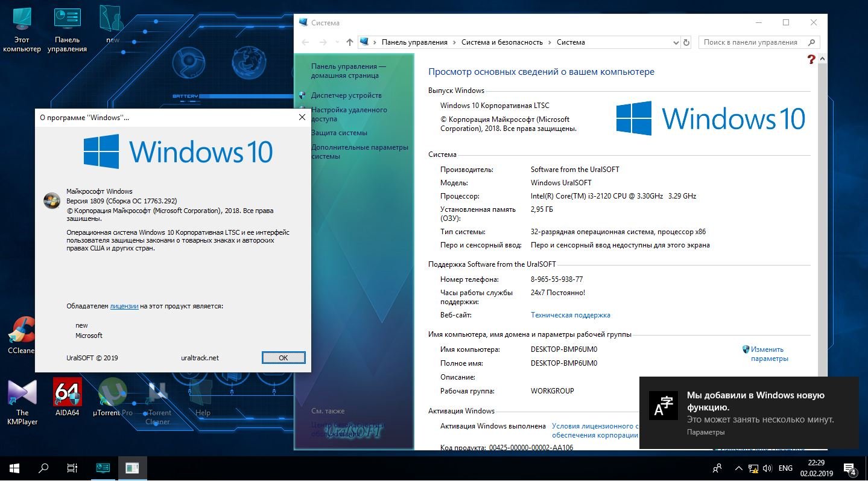
Task: Switch to the Система taskbar window button
Action: pyautogui.click(x=103, y=468)
